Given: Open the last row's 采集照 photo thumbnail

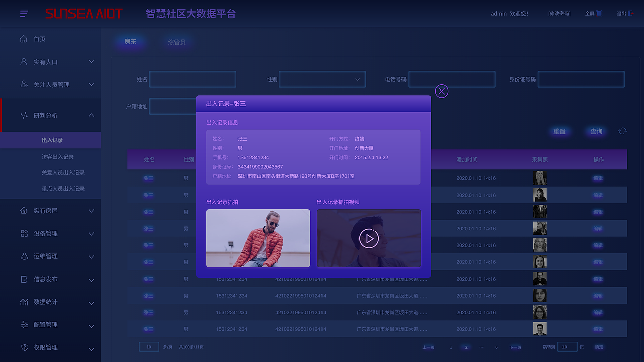Looking at the screenshot, I should [540, 329].
